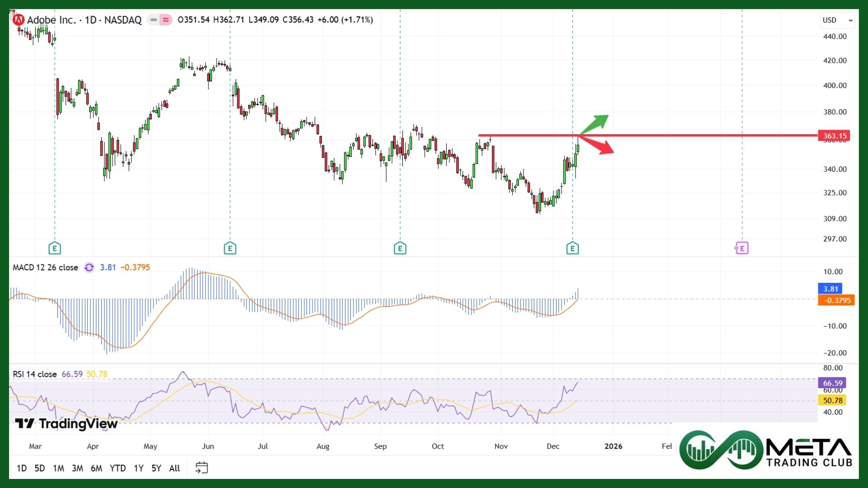Click the March earnings E marker
Image resolution: width=868 pixels, height=488 pixels.
(x=55, y=248)
